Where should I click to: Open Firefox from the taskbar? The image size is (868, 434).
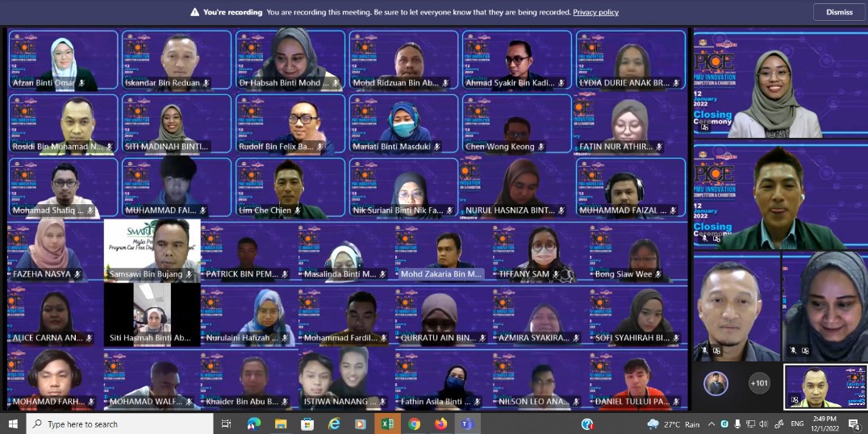[440, 424]
